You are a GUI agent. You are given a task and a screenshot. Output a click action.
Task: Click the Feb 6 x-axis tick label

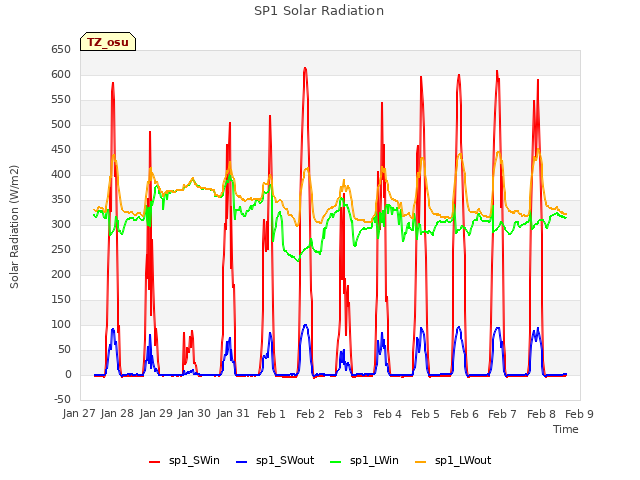(464, 413)
